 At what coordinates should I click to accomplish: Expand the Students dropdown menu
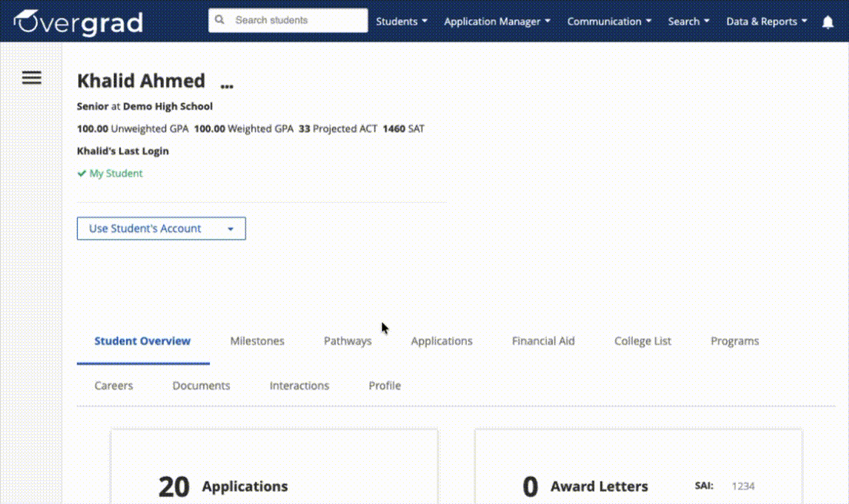pyautogui.click(x=401, y=22)
